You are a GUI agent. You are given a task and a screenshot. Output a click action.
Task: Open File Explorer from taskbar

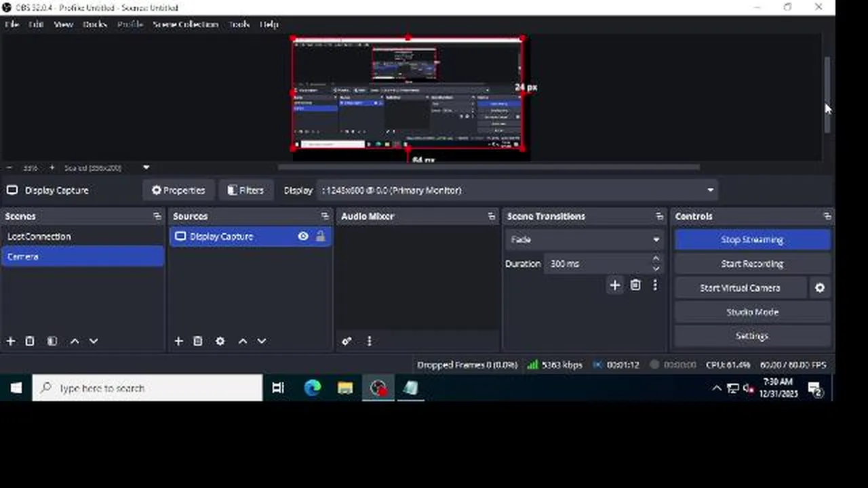(345, 388)
